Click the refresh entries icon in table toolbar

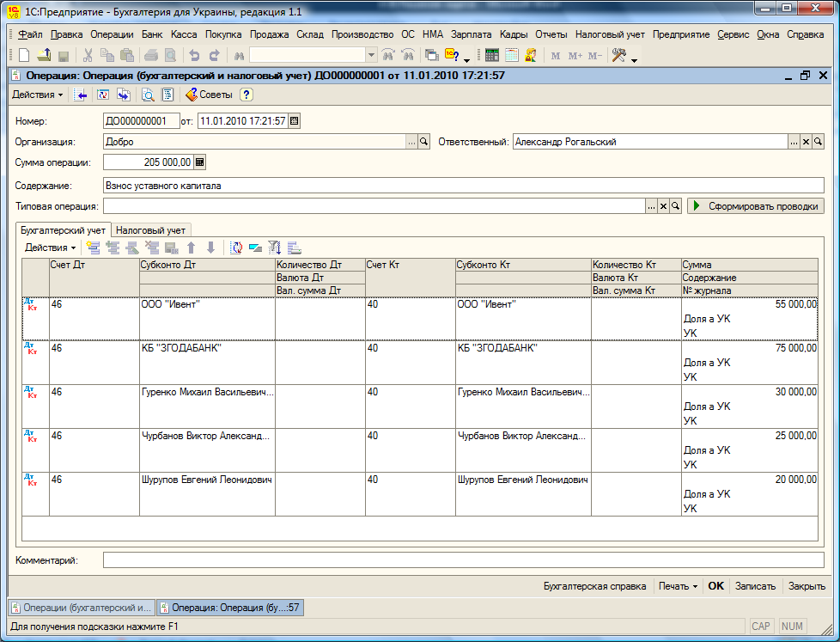[235, 248]
